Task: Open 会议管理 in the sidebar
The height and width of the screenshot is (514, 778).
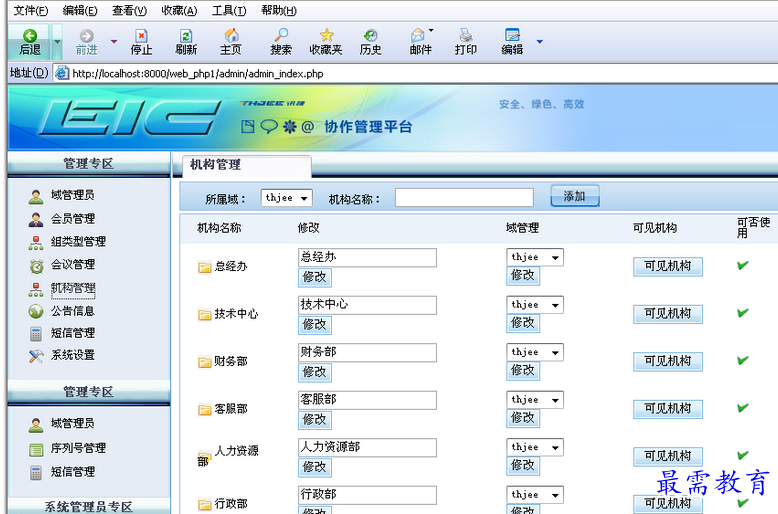Action: click(x=73, y=265)
